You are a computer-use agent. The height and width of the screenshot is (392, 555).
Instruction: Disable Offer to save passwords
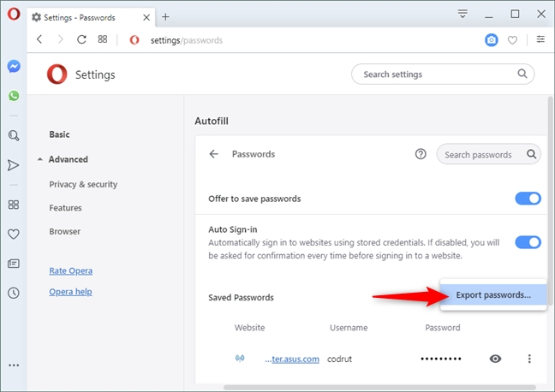coord(528,199)
